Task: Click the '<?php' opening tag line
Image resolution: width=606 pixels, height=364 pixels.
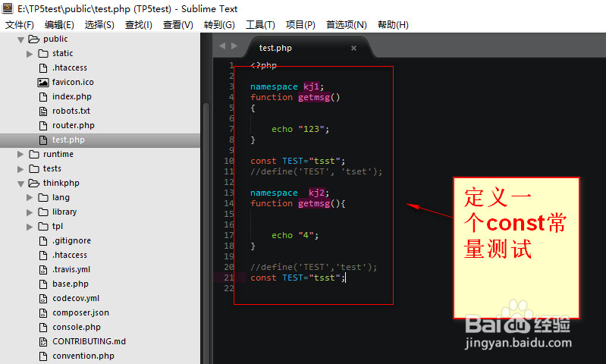Action: pyautogui.click(x=264, y=65)
